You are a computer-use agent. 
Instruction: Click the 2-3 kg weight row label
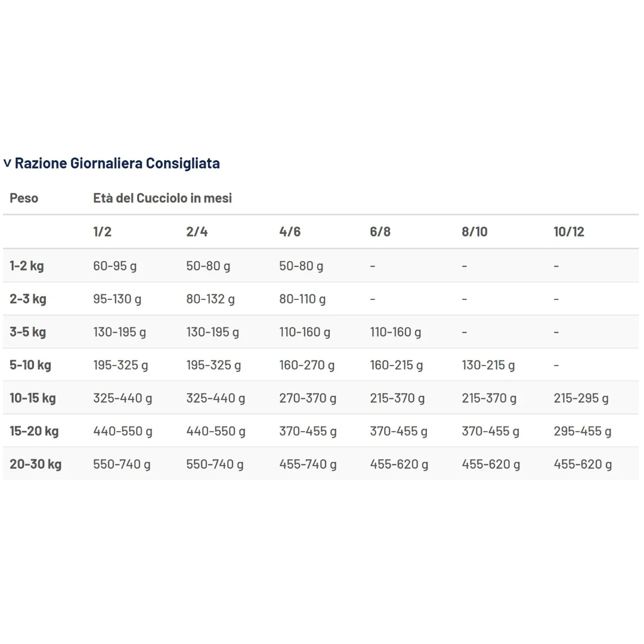[28, 299]
